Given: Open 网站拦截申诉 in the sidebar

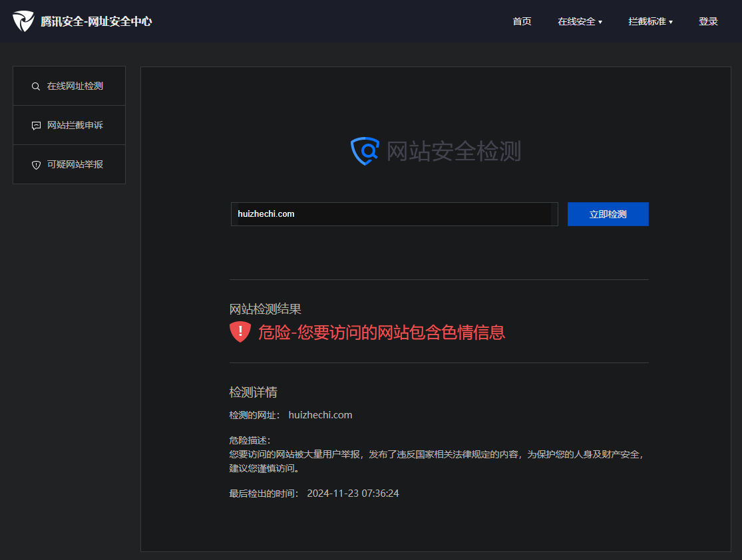Looking at the screenshot, I should 75,125.
